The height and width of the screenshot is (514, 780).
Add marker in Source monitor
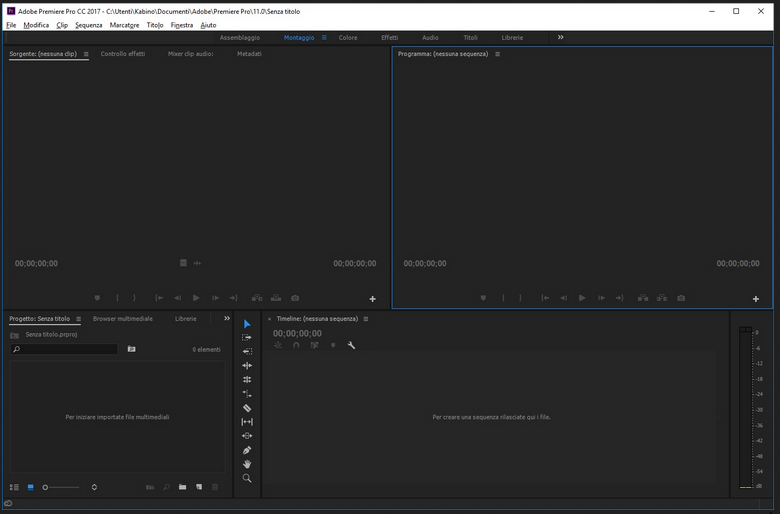coord(97,298)
